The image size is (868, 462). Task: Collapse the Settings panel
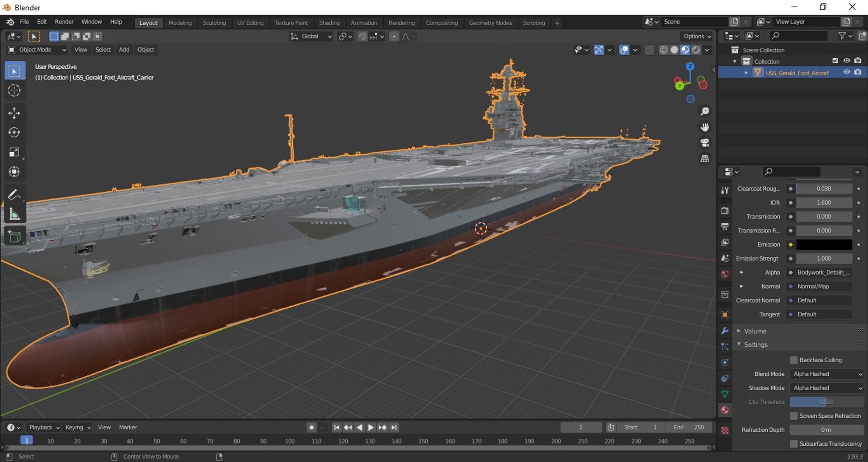pyautogui.click(x=756, y=345)
